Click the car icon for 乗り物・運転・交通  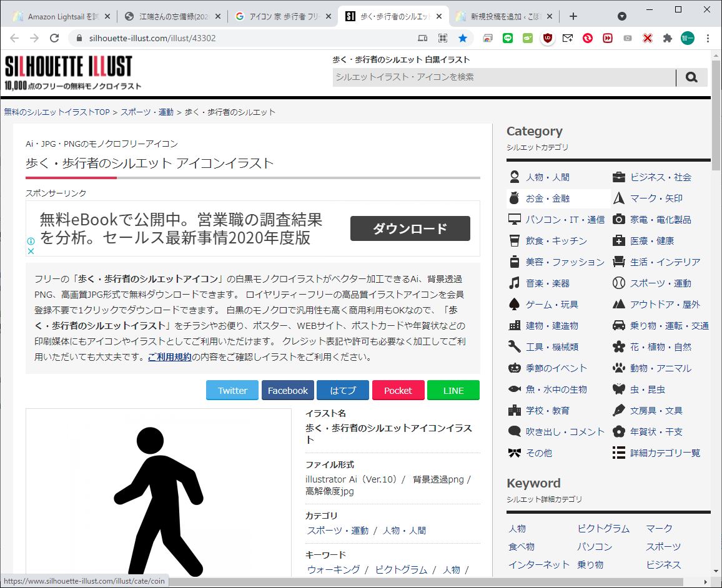click(618, 326)
